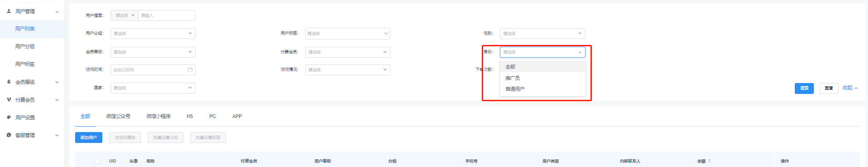Click the calendar icon in 访问时间 field

coord(190,70)
